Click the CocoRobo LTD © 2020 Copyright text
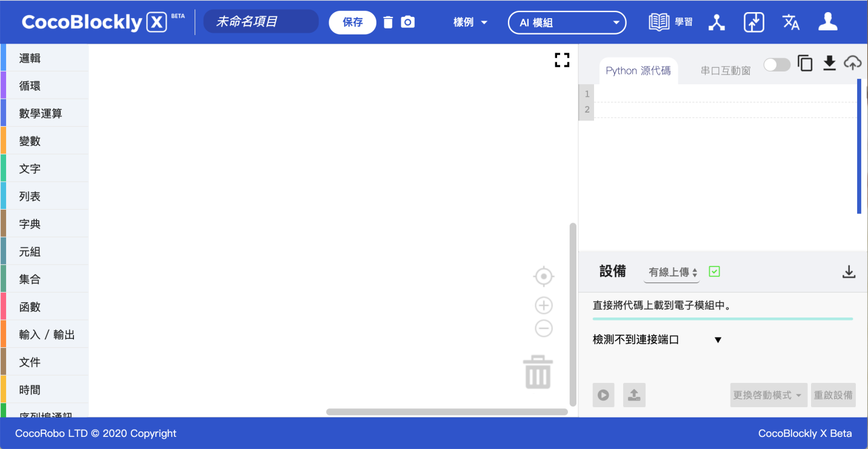The image size is (868, 449). pos(96,433)
